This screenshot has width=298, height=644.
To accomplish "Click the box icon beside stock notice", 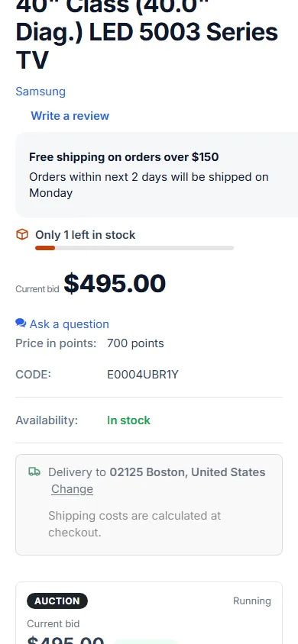I will click(x=22, y=234).
